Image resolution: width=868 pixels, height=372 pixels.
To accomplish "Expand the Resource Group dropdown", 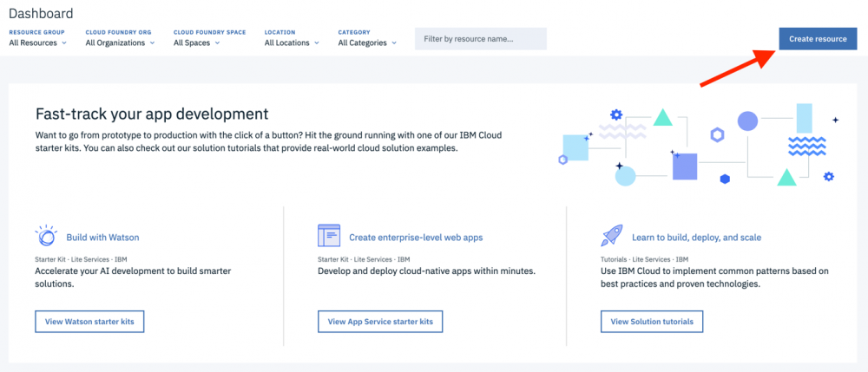I will click(x=37, y=42).
